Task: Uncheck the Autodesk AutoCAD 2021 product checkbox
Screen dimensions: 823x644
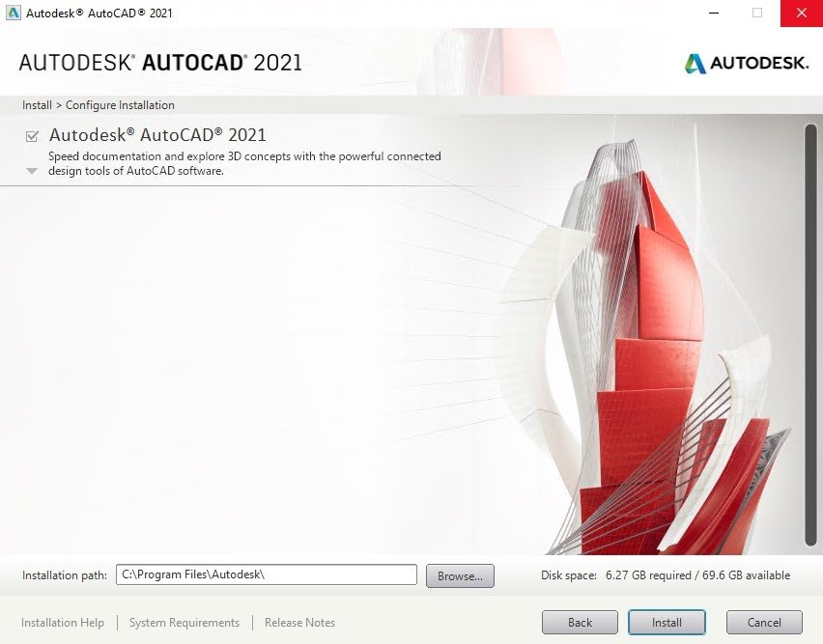Action: click(32, 136)
